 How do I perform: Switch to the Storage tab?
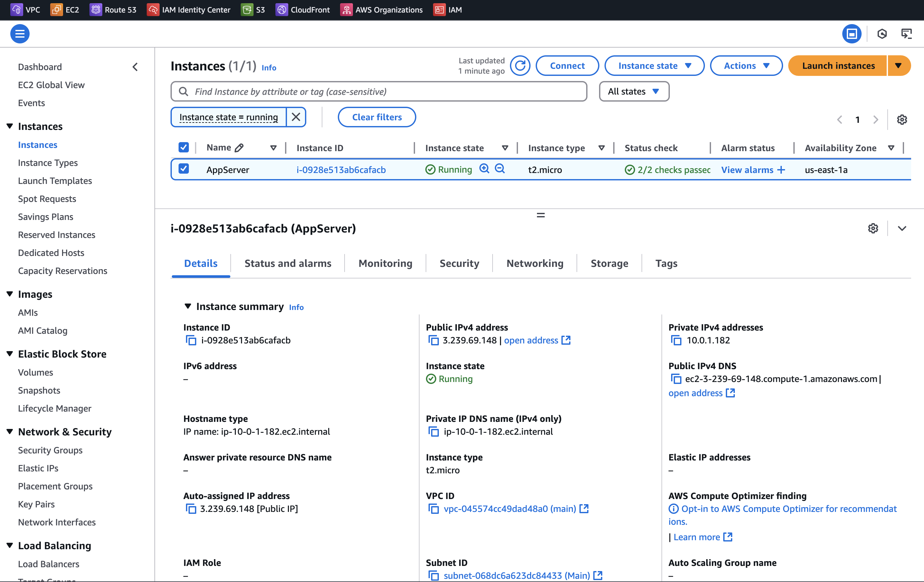click(609, 263)
